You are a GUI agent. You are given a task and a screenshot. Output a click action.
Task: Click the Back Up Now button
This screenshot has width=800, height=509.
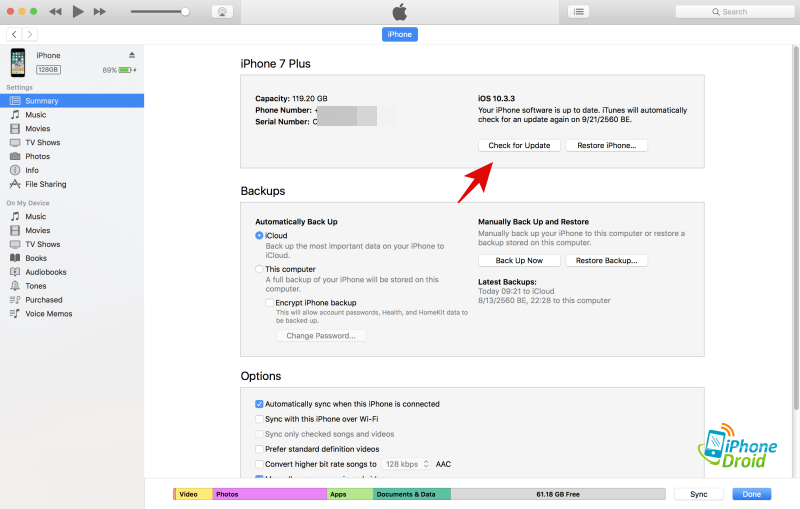[519, 261]
